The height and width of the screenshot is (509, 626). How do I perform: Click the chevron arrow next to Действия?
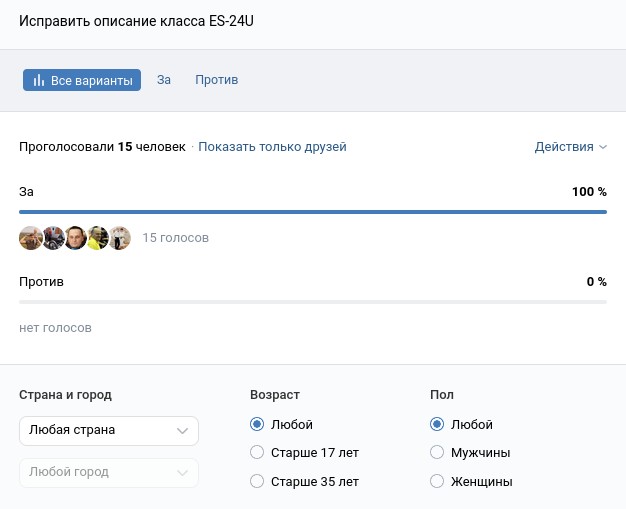602,147
